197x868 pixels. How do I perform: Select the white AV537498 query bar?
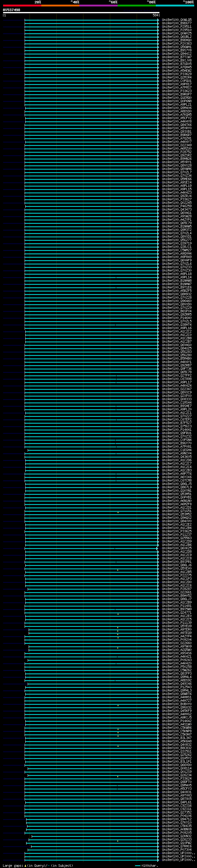(81, 12)
